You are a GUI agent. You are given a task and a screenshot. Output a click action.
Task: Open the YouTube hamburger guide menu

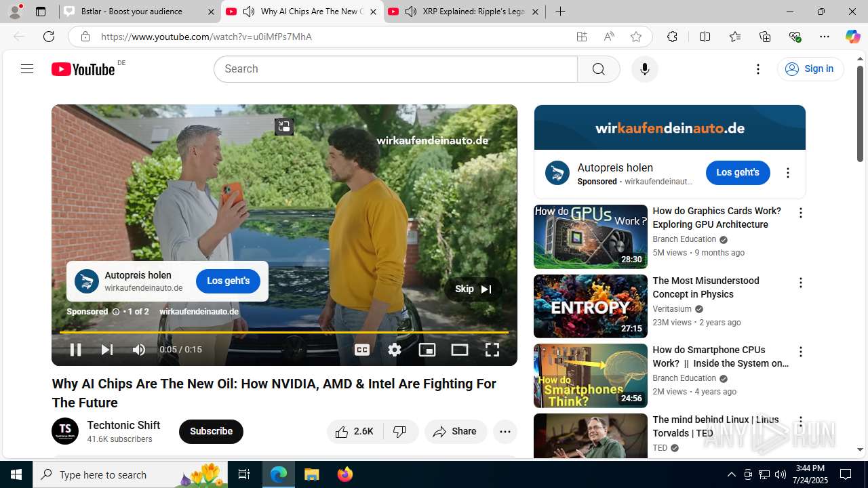coord(27,69)
